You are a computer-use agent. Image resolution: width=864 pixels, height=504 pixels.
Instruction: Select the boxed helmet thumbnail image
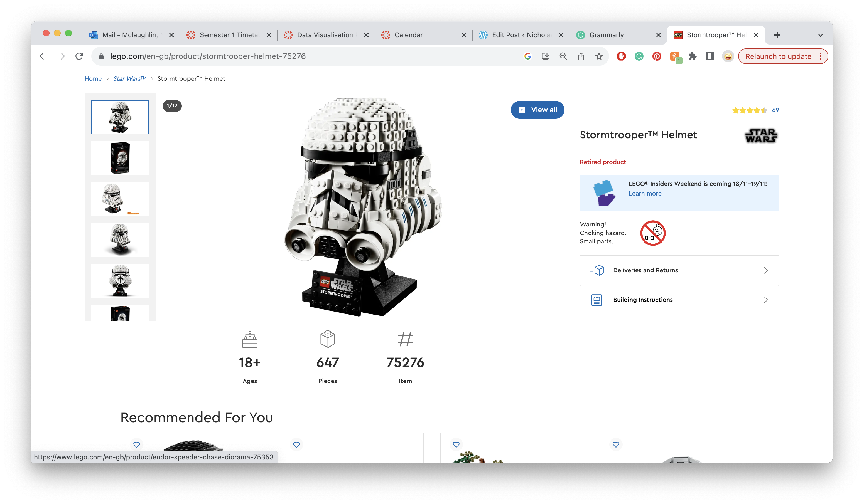click(x=120, y=158)
